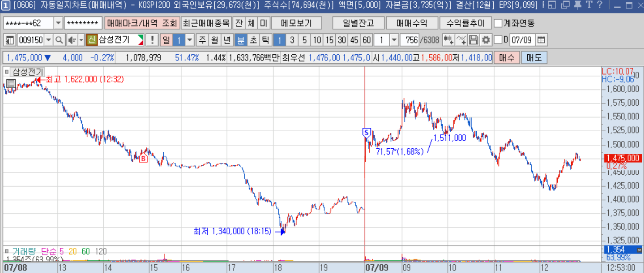Expand the speaker options dropdown arrow
The width and height of the screenshot is (644, 273).
click(x=81, y=40)
